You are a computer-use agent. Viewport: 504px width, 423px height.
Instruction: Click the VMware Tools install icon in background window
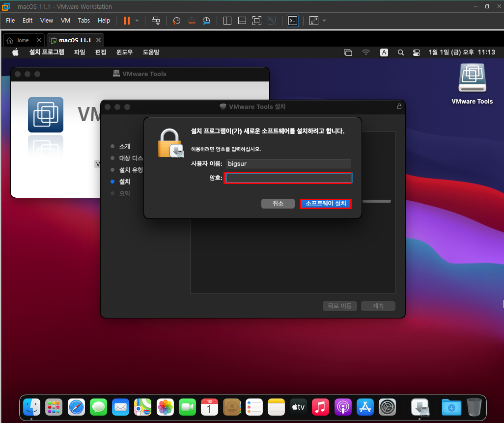(x=46, y=115)
